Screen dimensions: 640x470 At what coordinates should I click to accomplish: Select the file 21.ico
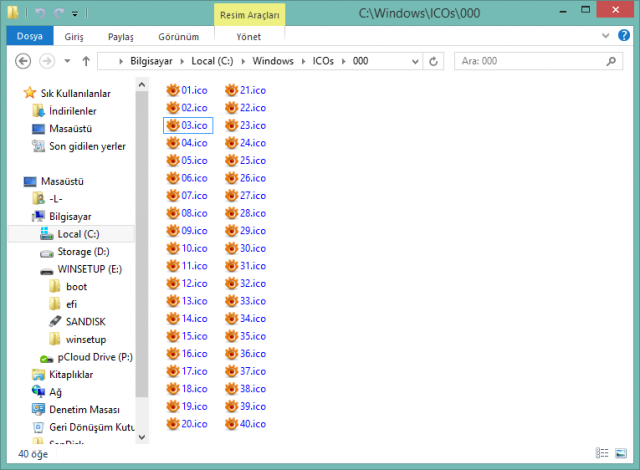pos(245,90)
